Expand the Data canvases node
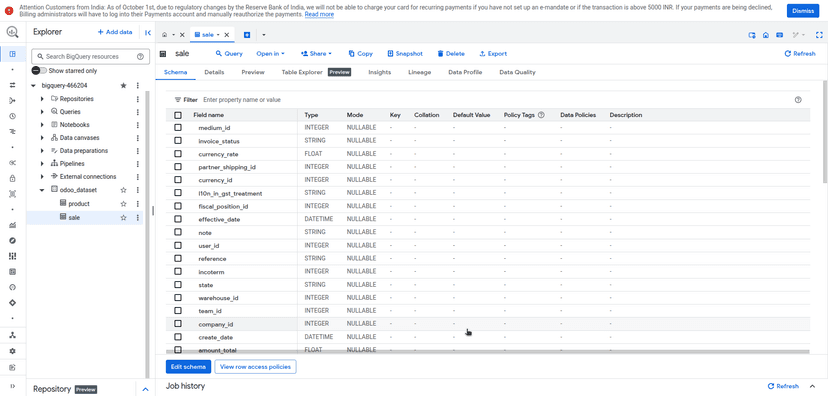The width and height of the screenshot is (828, 396). [x=42, y=138]
